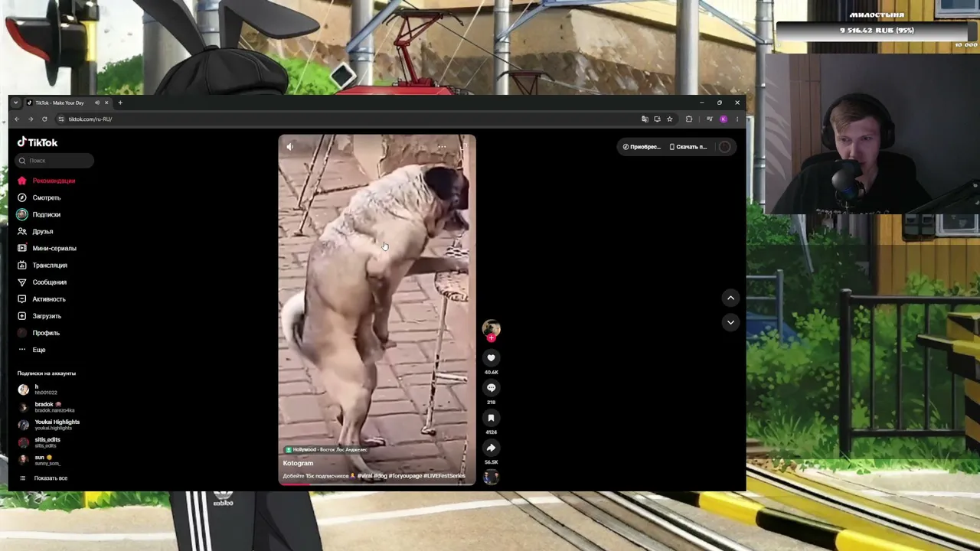This screenshot has width=980, height=551.
Task: Click the Загрузить upload icon
Action: (x=22, y=315)
